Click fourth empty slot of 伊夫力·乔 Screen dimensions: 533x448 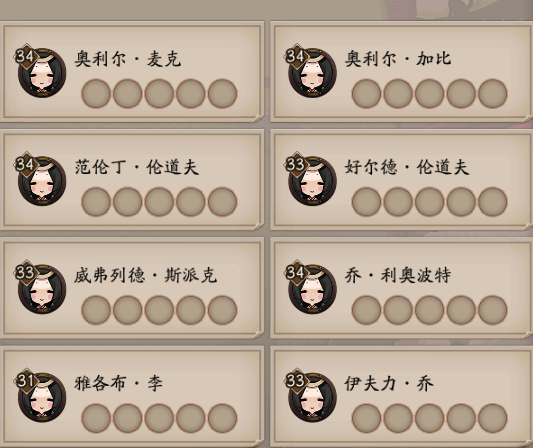point(461,418)
